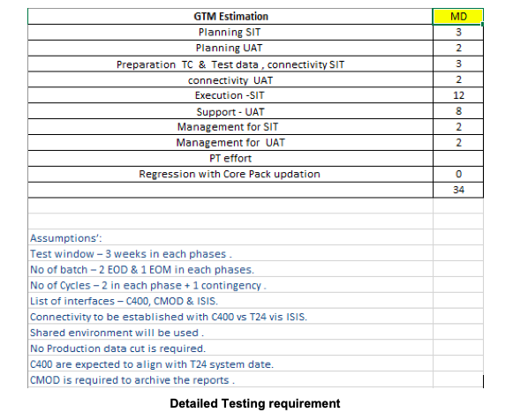The image size is (513, 420).
Task: Click the Management for SIT cell
Action: pyautogui.click(x=230, y=127)
